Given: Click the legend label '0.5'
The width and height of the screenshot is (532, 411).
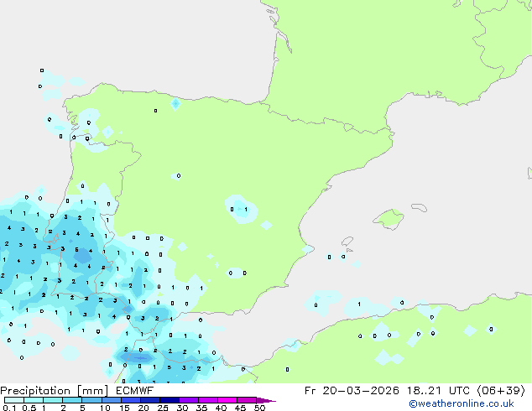Looking at the screenshot, I should [29, 408].
